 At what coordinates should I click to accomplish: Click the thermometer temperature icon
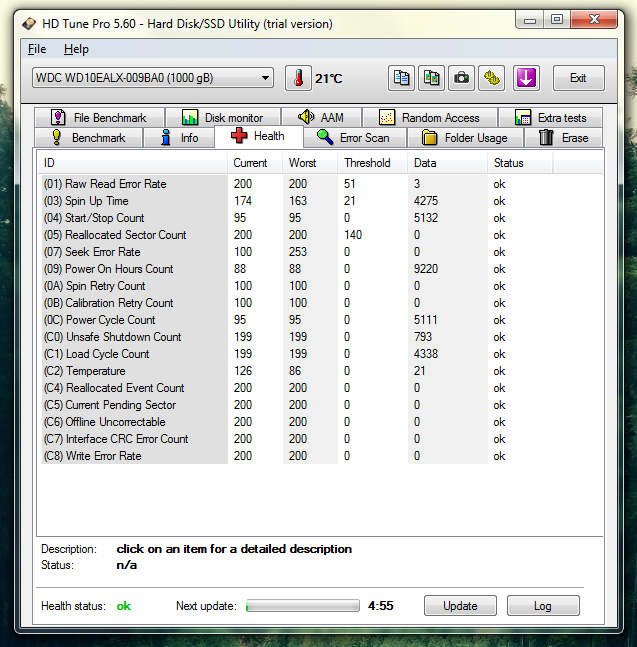[298, 78]
